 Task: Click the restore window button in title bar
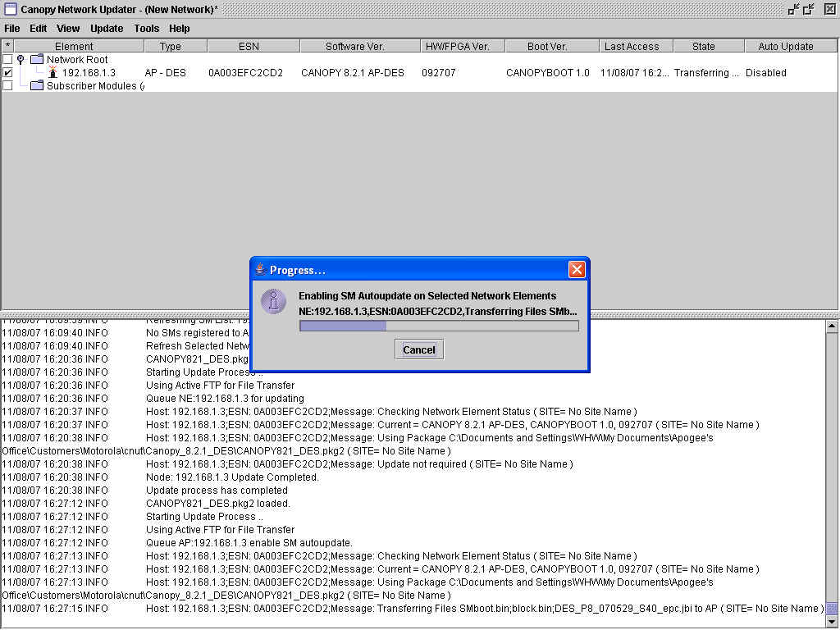tap(810, 9)
